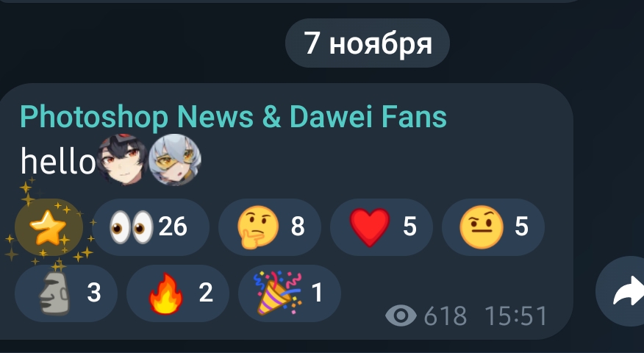Screen dimensions: 644x353
Task: Open Photoshop News & Dawei Fans channel
Action: click(233, 117)
